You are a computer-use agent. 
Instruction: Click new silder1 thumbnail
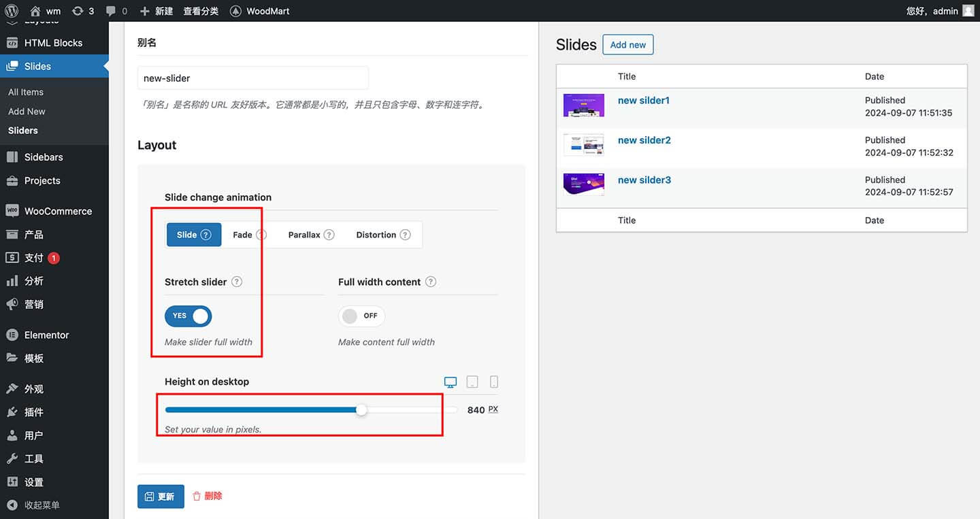tap(584, 105)
